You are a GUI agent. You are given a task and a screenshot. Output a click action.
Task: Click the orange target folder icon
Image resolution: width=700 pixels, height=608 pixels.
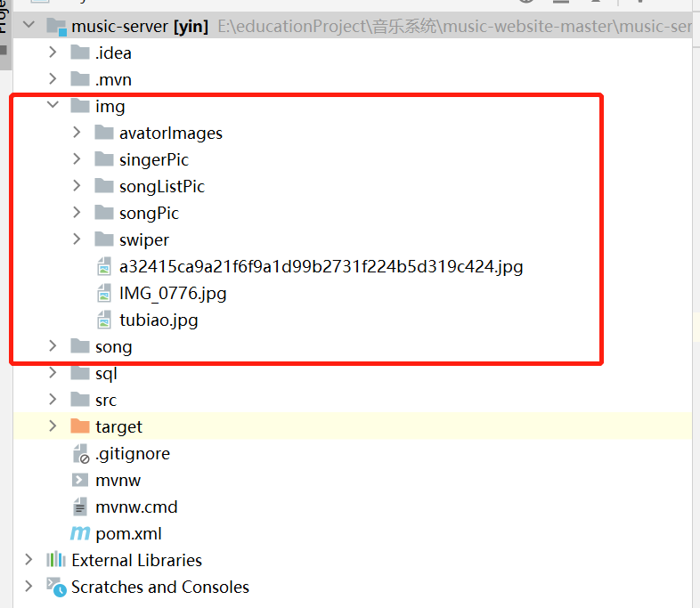pos(80,426)
